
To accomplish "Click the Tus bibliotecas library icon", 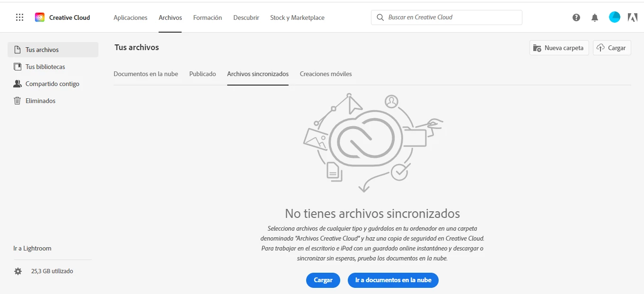I will [x=18, y=67].
